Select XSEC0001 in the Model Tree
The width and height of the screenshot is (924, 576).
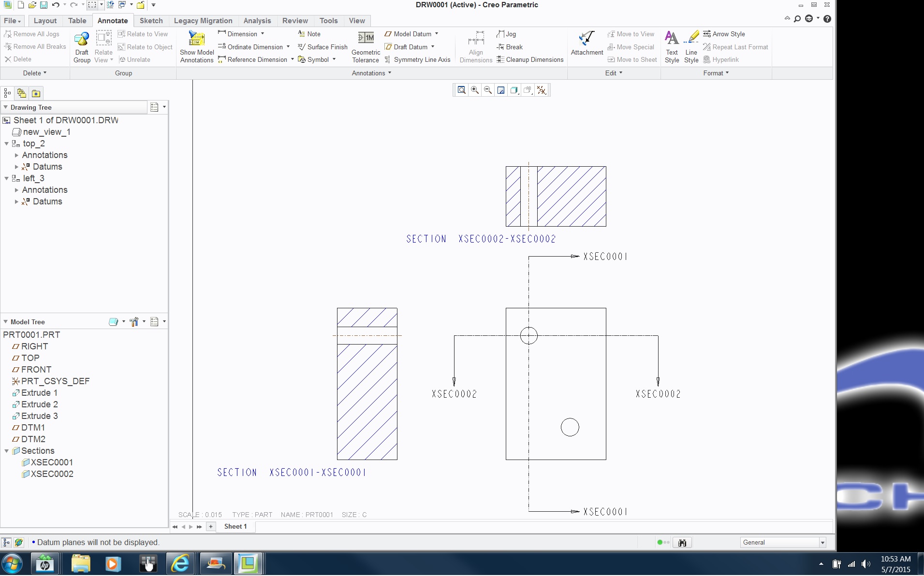click(x=47, y=462)
